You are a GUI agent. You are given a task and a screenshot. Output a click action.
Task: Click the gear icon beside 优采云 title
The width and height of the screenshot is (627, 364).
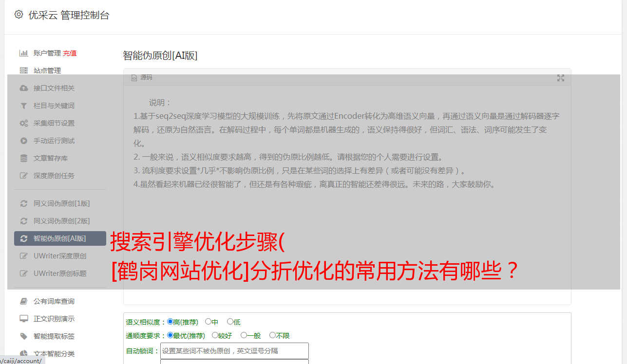19,15
